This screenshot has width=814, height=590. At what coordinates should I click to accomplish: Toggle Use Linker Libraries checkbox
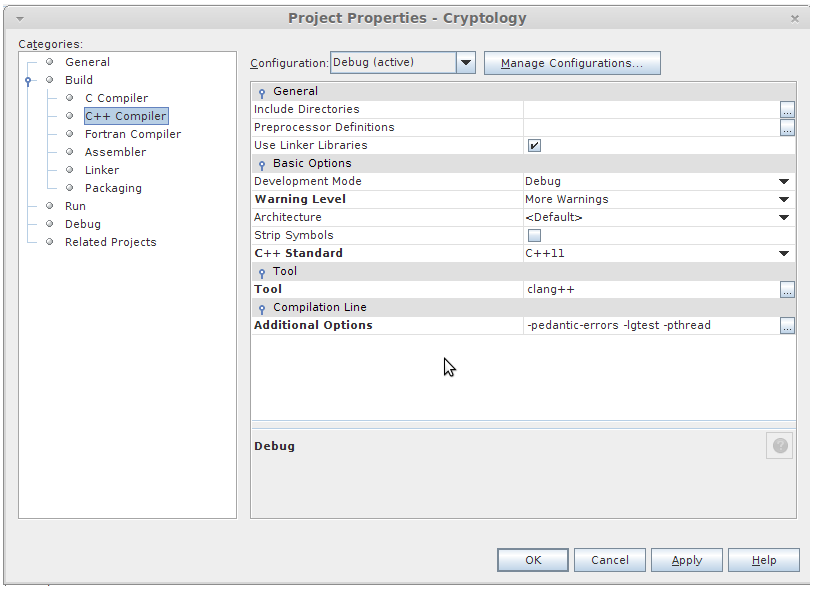point(534,146)
